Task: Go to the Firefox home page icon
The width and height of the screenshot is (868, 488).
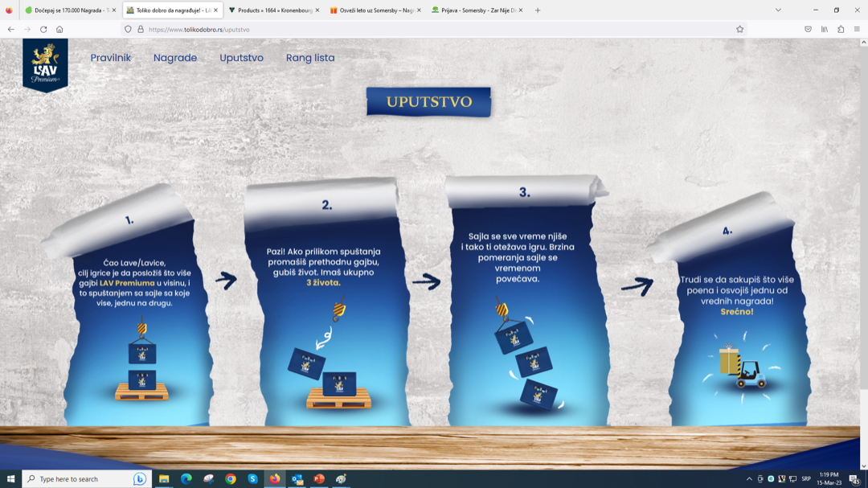Action: click(59, 29)
